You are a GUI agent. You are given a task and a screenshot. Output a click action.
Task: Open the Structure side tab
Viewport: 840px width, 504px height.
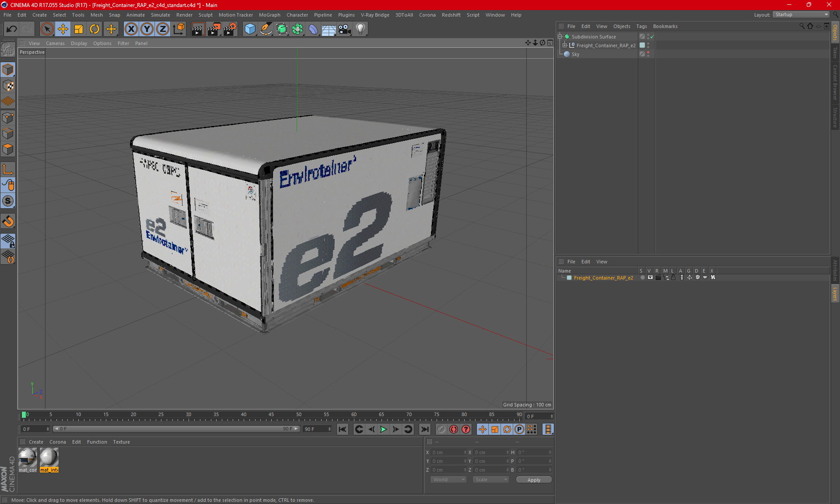835,117
